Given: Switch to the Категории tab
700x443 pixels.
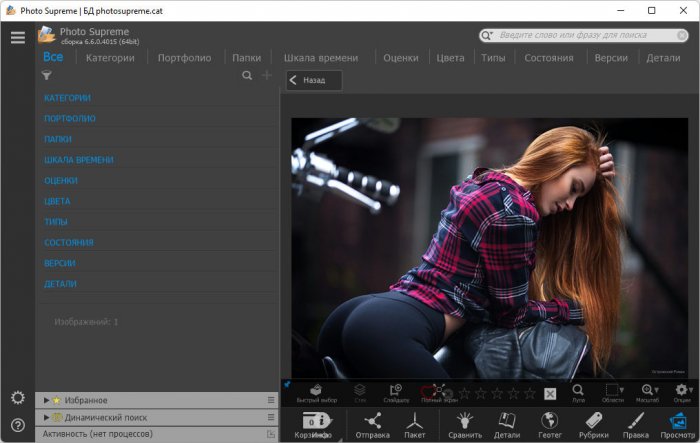Looking at the screenshot, I should point(110,58).
